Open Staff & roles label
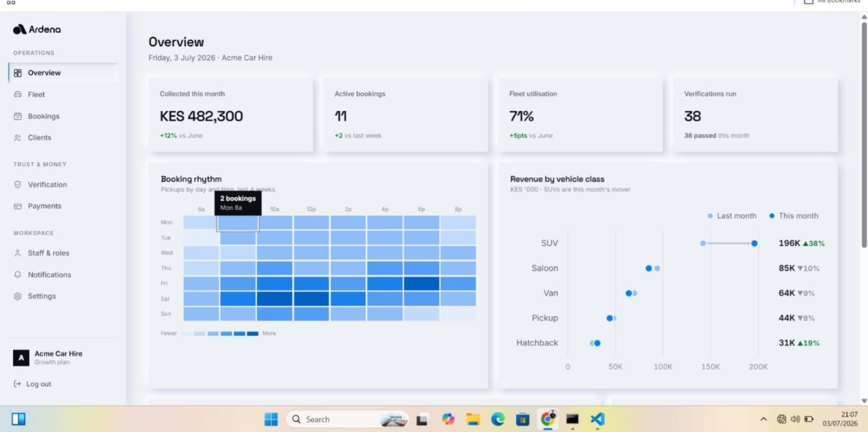 [x=49, y=253]
